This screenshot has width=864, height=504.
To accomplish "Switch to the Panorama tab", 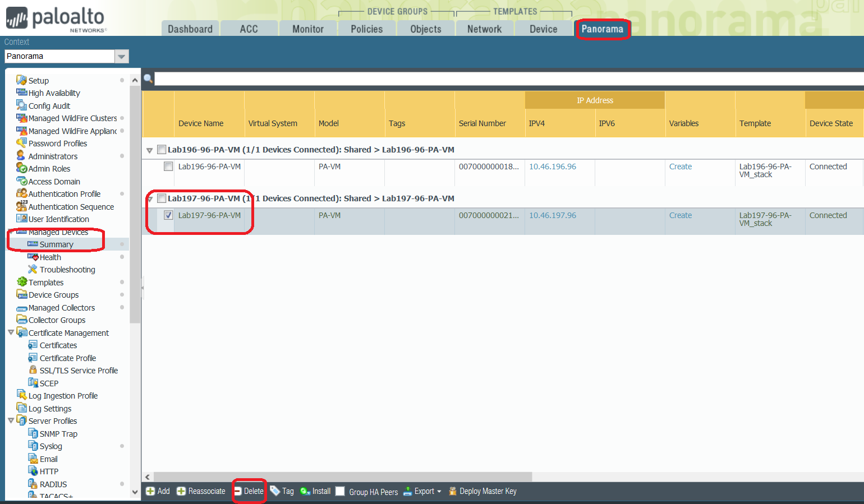I will coord(603,29).
